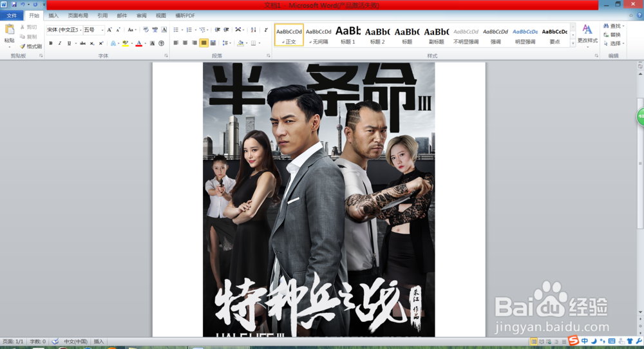This screenshot has width=644, height=349.
Task: Toggle Bold formatting
Action: [x=50, y=43]
